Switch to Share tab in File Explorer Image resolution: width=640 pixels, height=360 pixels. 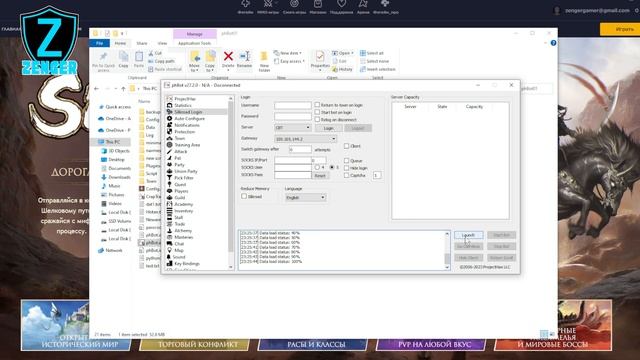click(142, 43)
